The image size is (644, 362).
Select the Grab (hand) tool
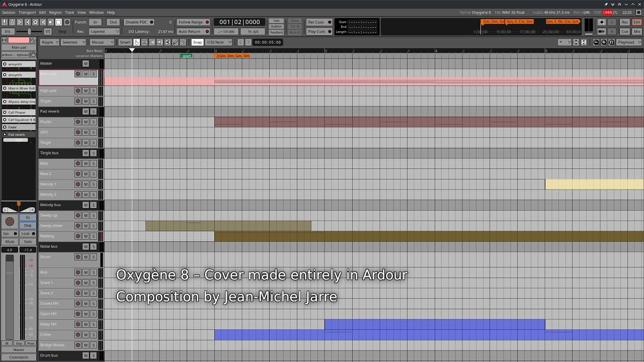coord(136,42)
